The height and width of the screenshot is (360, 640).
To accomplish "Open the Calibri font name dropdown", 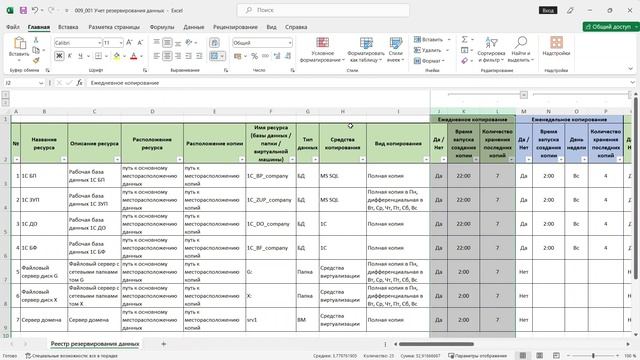I will tap(99, 43).
